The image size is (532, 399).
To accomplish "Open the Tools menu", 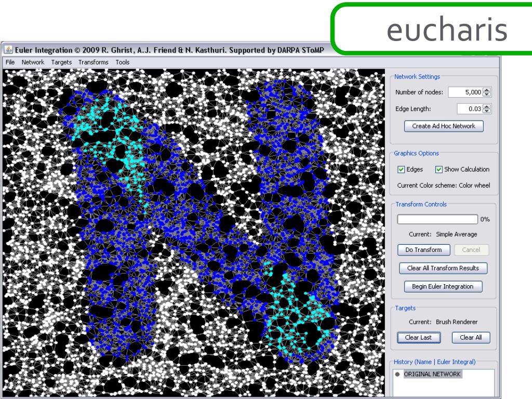I will pyautogui.click(x=123, y=62).
